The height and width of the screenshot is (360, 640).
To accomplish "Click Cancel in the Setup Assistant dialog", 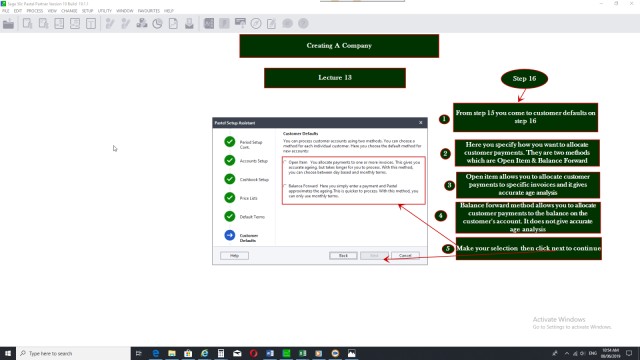I will [405, 256].
